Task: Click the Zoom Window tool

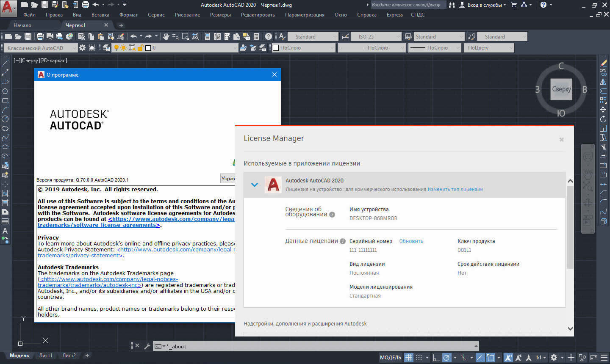Action: pyautogui.click(x=185, y=36)
